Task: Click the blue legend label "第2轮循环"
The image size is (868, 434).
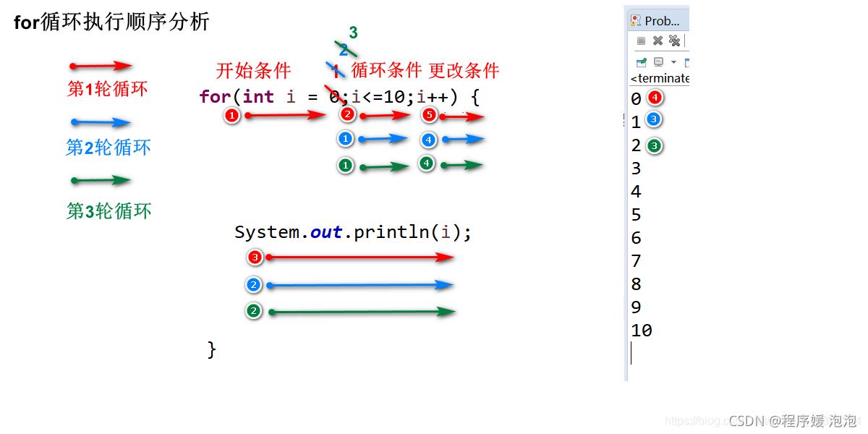Action: 109,148
